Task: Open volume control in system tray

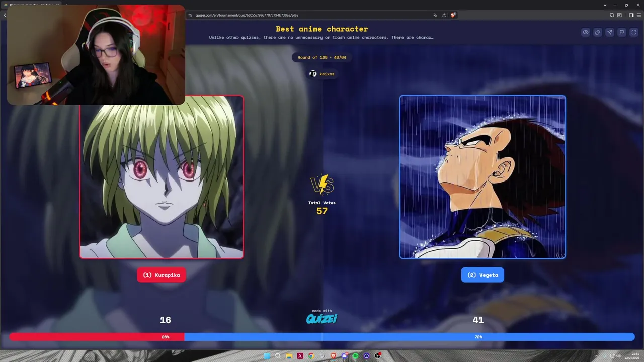Action: click(x=619, y=356)
